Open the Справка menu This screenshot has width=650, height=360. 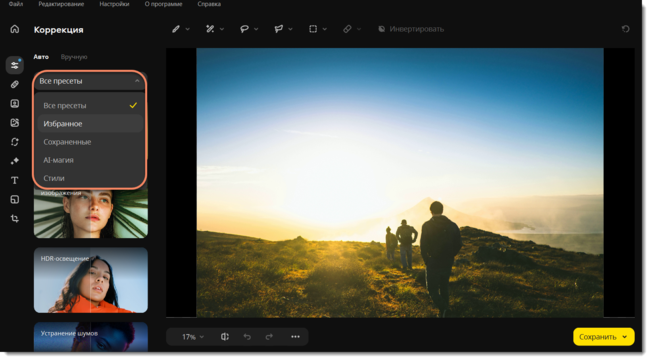click(x=209, y=4)
